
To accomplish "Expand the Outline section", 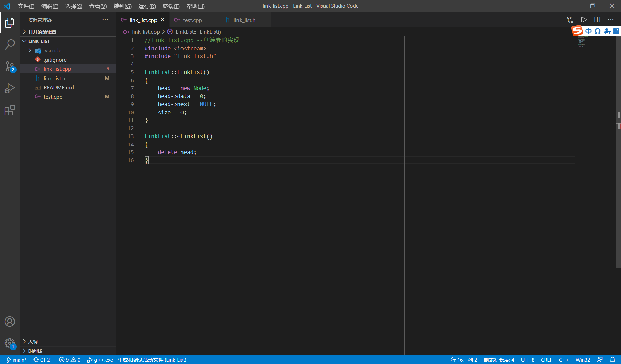I will point(68,341).
